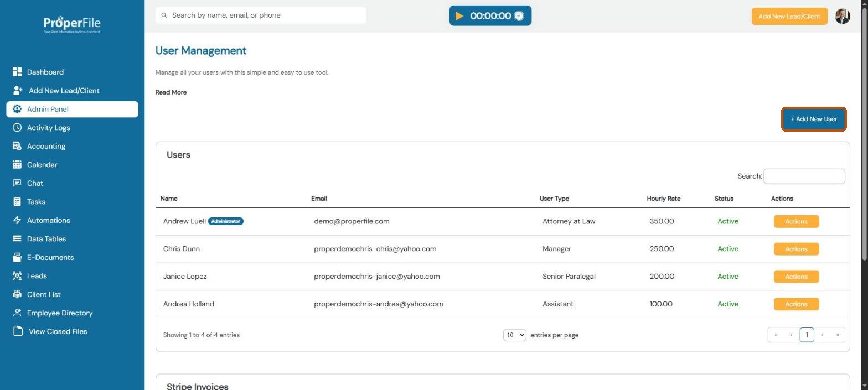Click the Data Tables list icon
868x390 pixels.
(x=17, y=238)
